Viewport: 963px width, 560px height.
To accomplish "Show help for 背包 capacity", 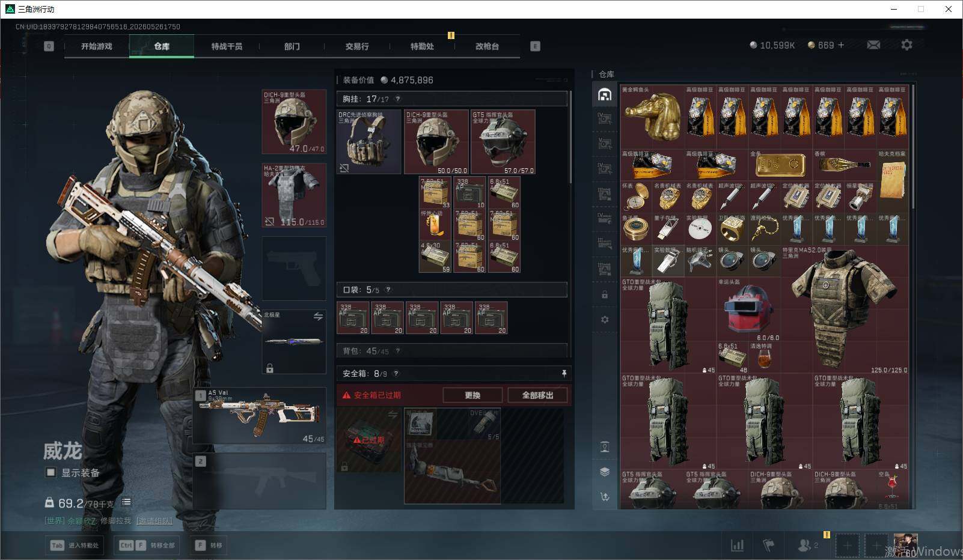I will click(x=398, y=351).
